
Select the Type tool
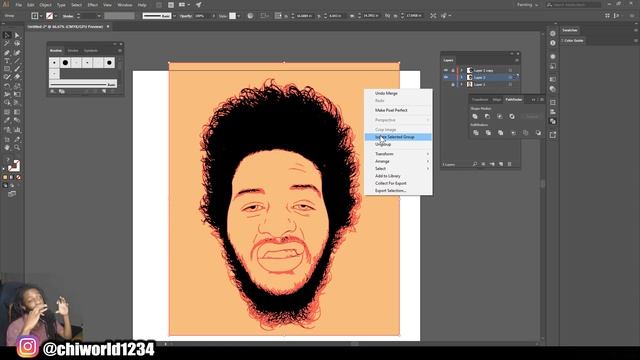tap(7, 61)
